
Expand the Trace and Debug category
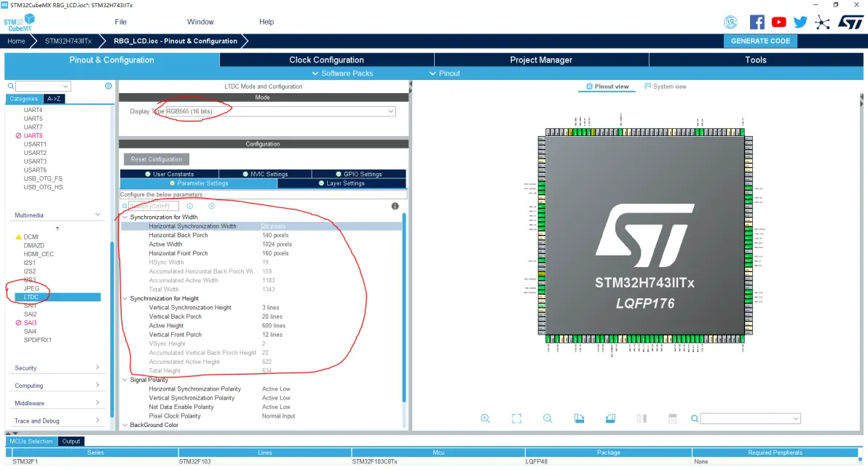pyautogui.click(x=98, y=421)
